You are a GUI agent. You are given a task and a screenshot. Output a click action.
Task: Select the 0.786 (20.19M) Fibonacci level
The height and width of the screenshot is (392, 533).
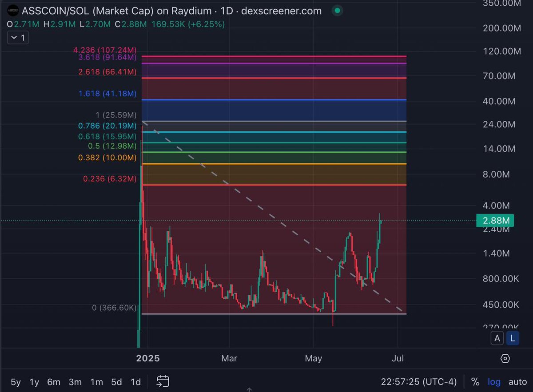(107, 126)
